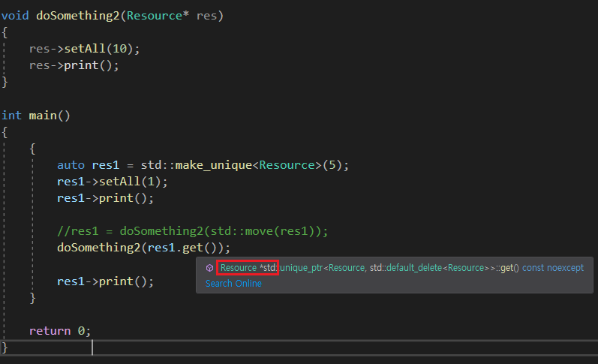Click the 'Resource*' parameter type in function signature

tap(158, 16)
